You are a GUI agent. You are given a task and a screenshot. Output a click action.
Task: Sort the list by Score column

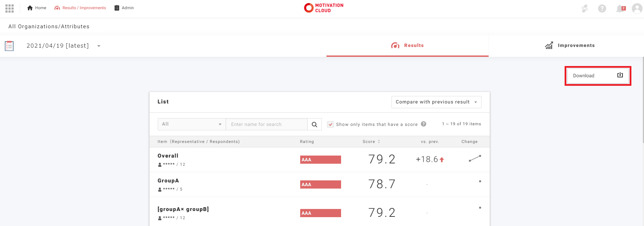(x=371, y=142)
